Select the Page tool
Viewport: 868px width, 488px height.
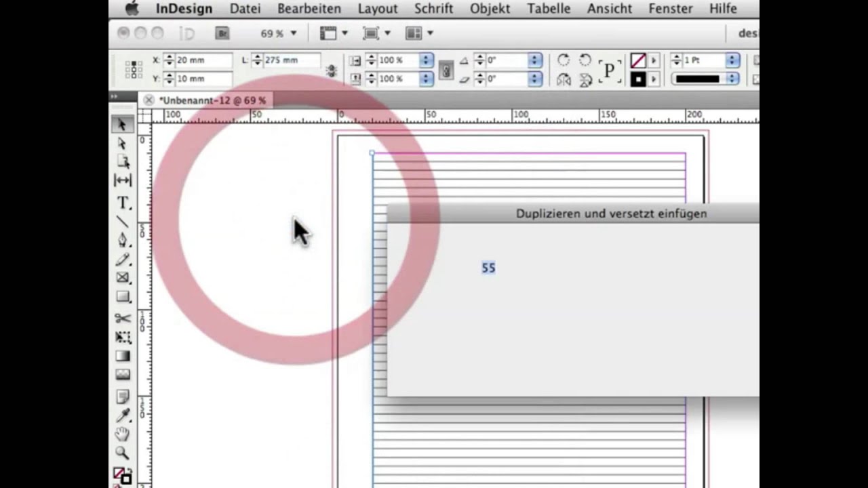[123, 161]
